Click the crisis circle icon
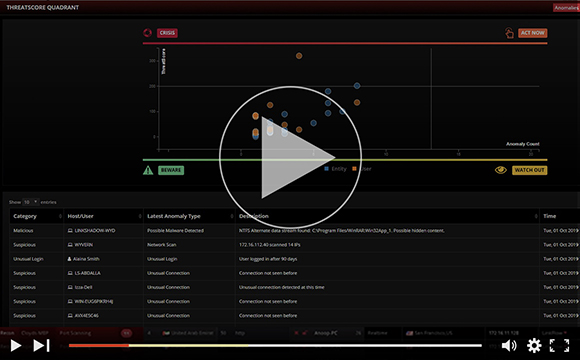The image size is (580, 360). pyautogui.click(x=148, y=33)
